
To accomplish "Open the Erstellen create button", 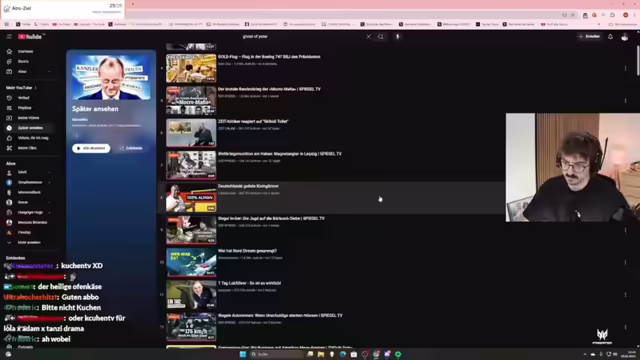I will point(589,36).
